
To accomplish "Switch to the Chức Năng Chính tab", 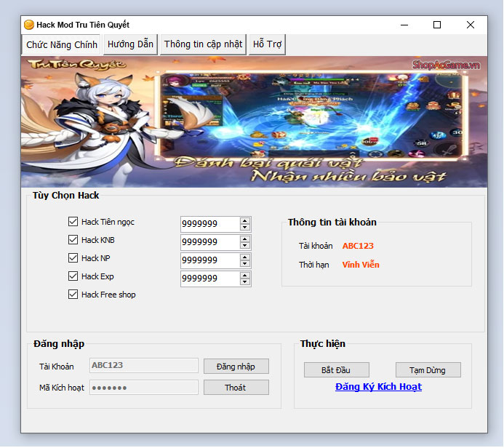I will coord(61,44).
